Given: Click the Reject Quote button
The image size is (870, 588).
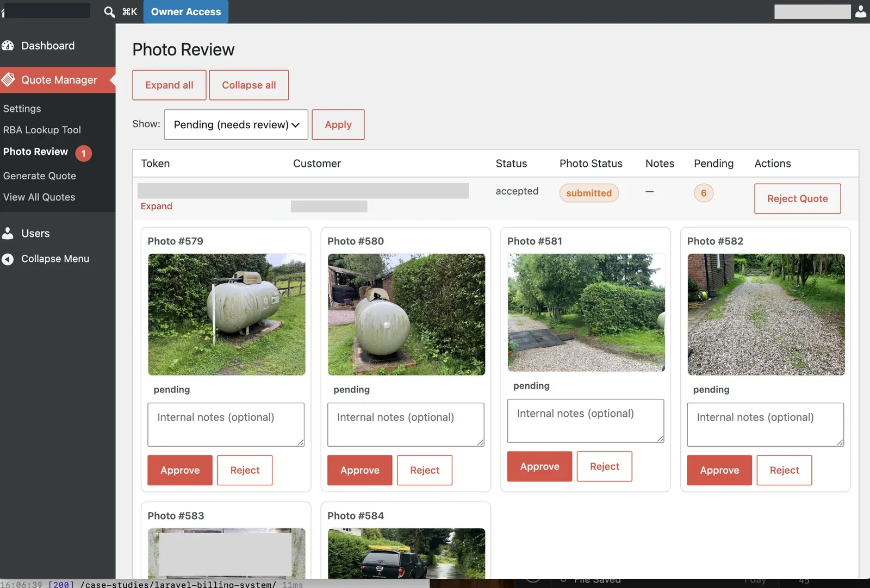Looking at the screenshot, I should 798,198.
